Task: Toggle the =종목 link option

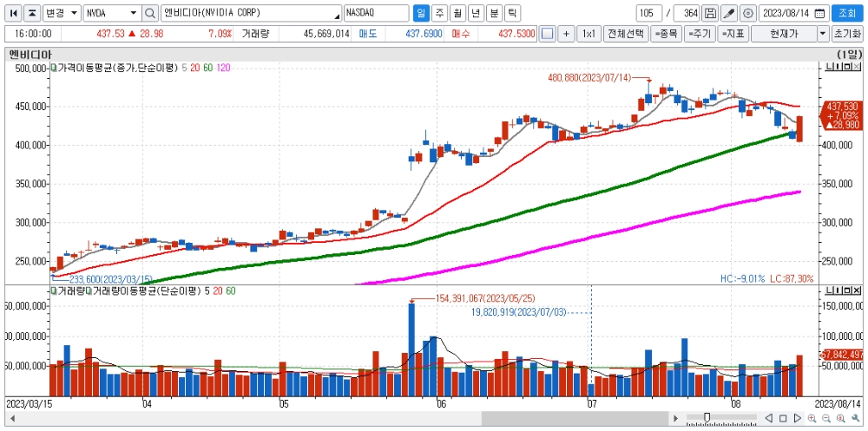Action: [x=666, y=34]
